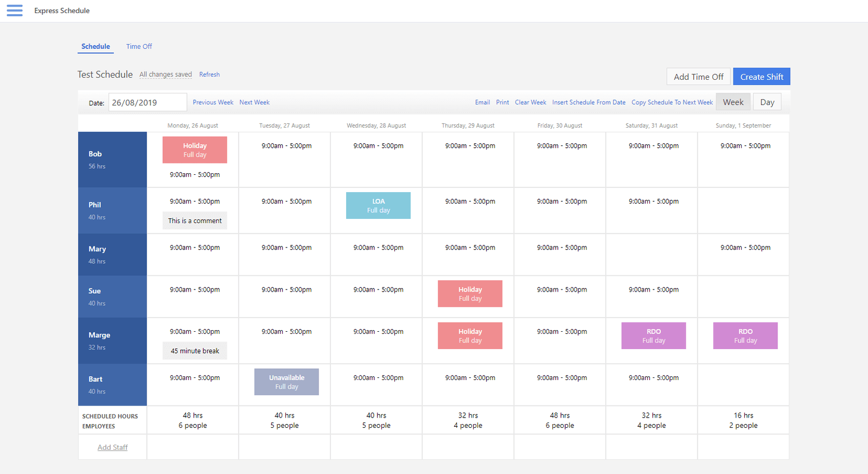Switch to the Time Off tab
The image size is (868, 474).
coord(139,47)
